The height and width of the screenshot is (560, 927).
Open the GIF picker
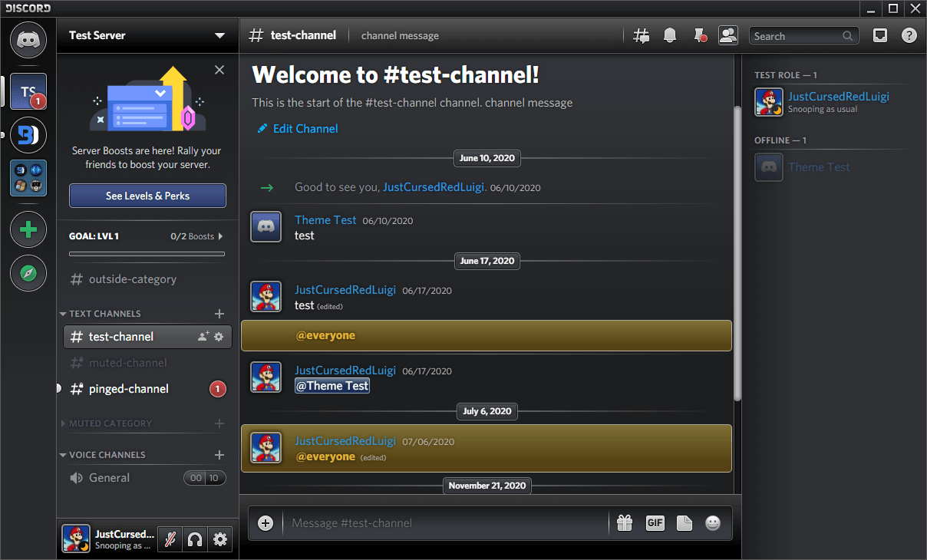click(x=655, y=523)
